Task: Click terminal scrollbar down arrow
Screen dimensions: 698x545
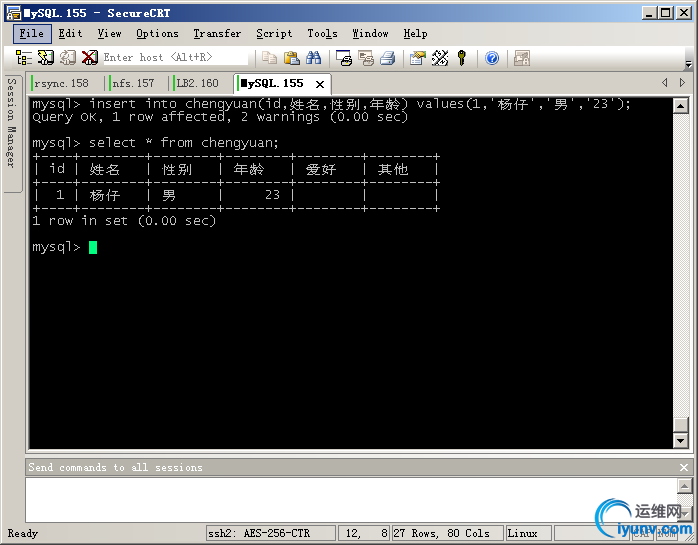Action: point(681,441)
